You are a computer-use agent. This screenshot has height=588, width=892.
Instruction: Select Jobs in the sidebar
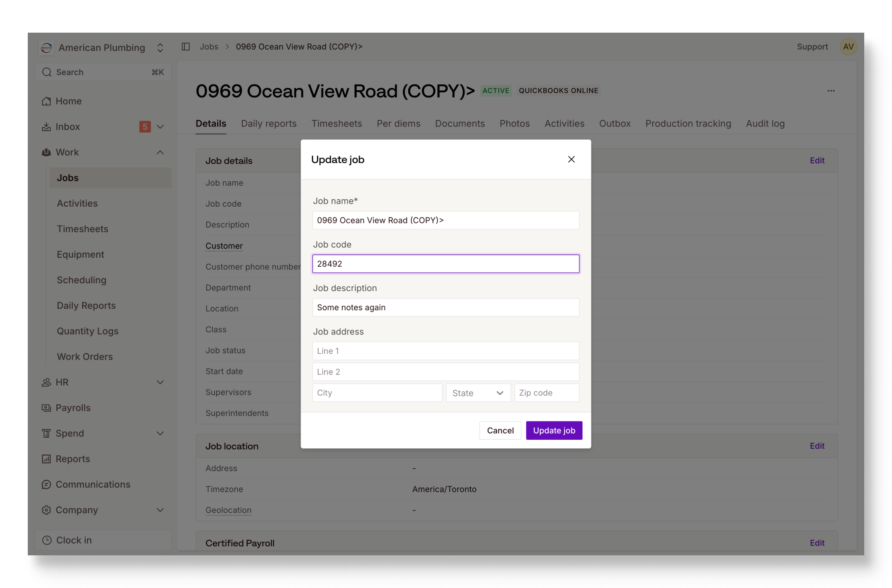pyautogui.click(x=110, y=178)
